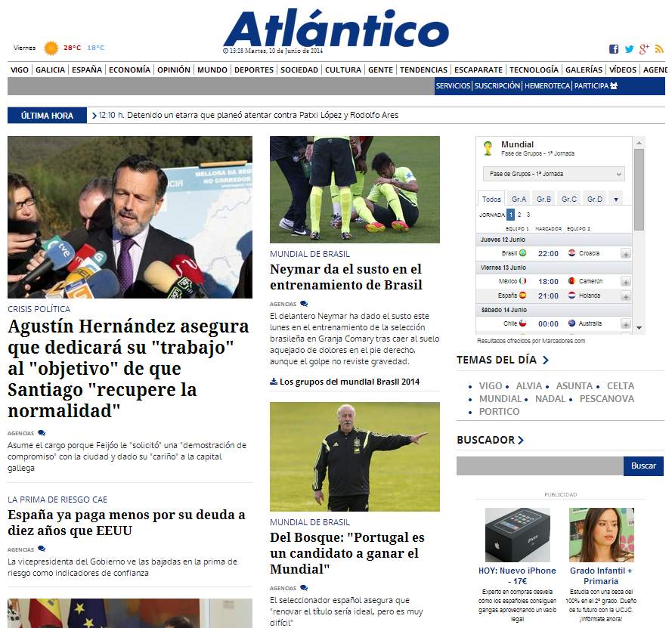This screenshot has height=628, width=672.
Task: Click the Buscador chevron arrow
Action: click(521, 440)
